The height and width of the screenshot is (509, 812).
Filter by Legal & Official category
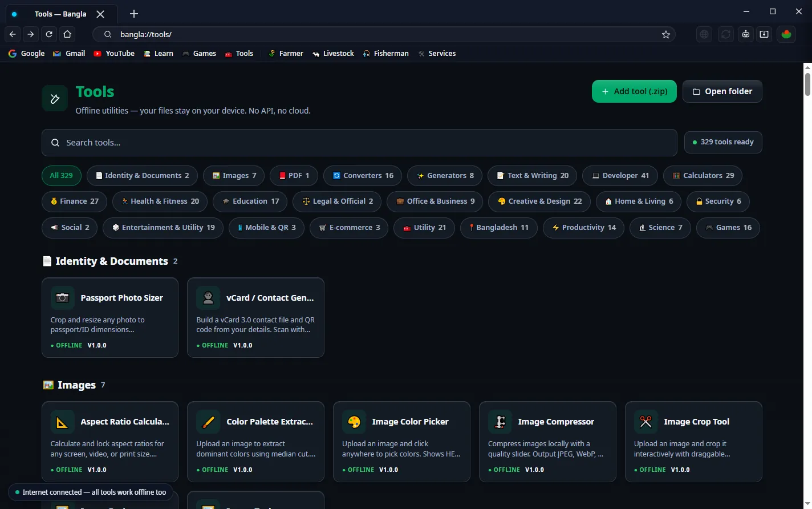click(337, 201)
